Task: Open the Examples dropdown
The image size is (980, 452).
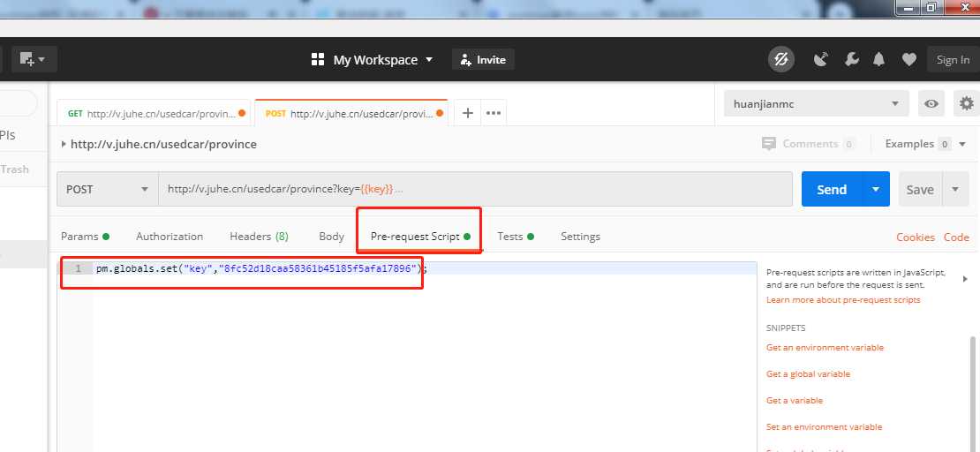Action: click(925, 144)
